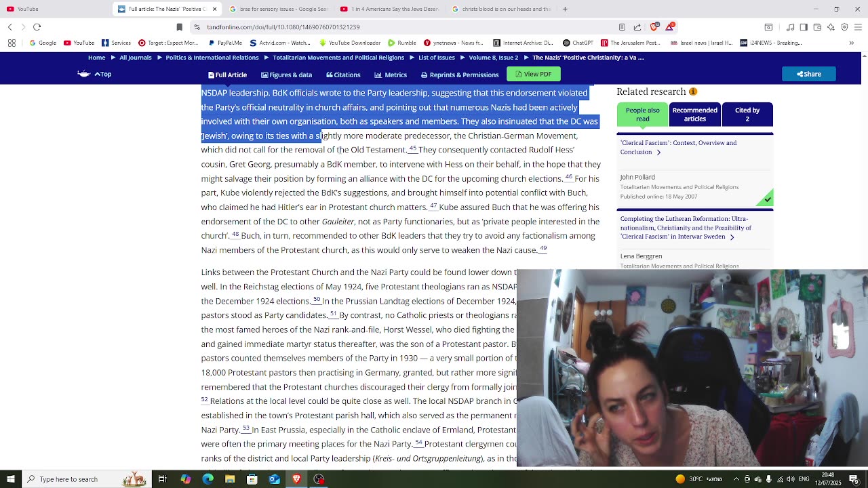This screenshot has height=488, width=868.
Task: Open 'All Journals' breadcrumb link
Action: [x=136, y=58]
